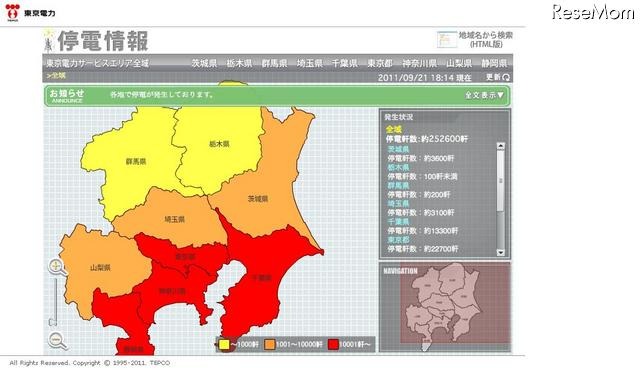Click the 発生状況 list scrollbar thumb
The width and height of the screenshot is (640, 371).
pyautogui.click(x=500, y=180)
